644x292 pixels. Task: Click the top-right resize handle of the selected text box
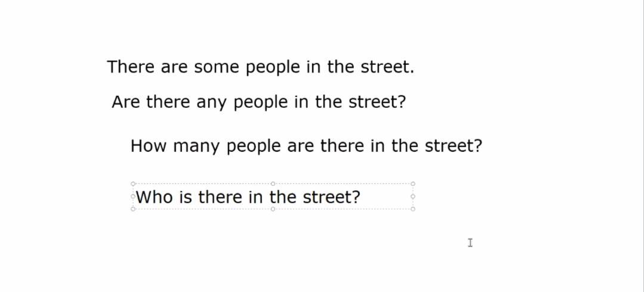click(413, 184)
